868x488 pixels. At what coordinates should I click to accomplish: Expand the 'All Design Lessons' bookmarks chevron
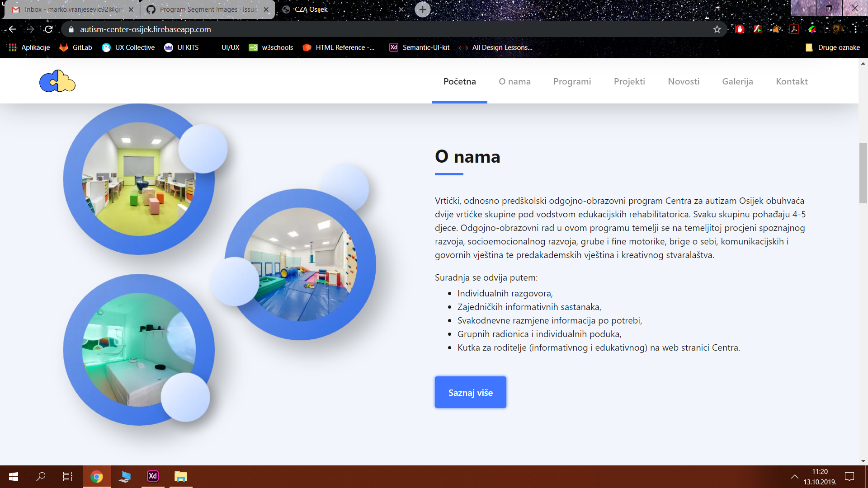coord(463,47)
